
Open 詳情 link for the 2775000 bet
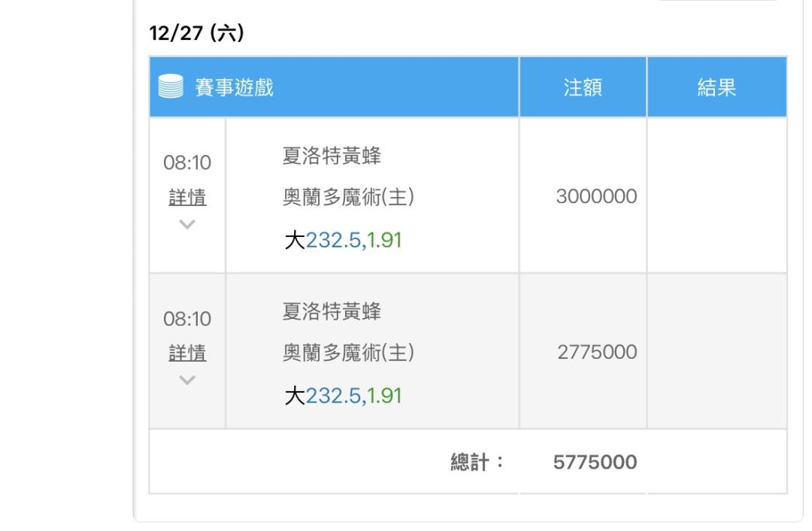(x=187, y=353)
